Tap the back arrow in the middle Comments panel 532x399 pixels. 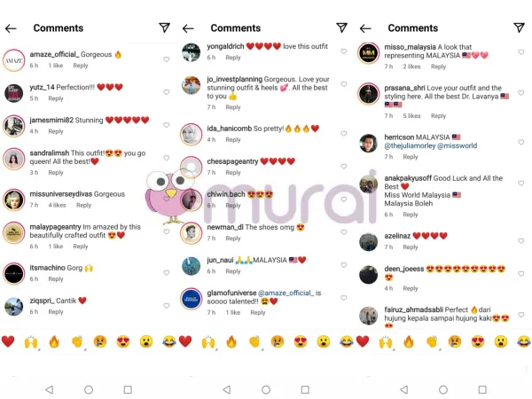tap(188, 28)
